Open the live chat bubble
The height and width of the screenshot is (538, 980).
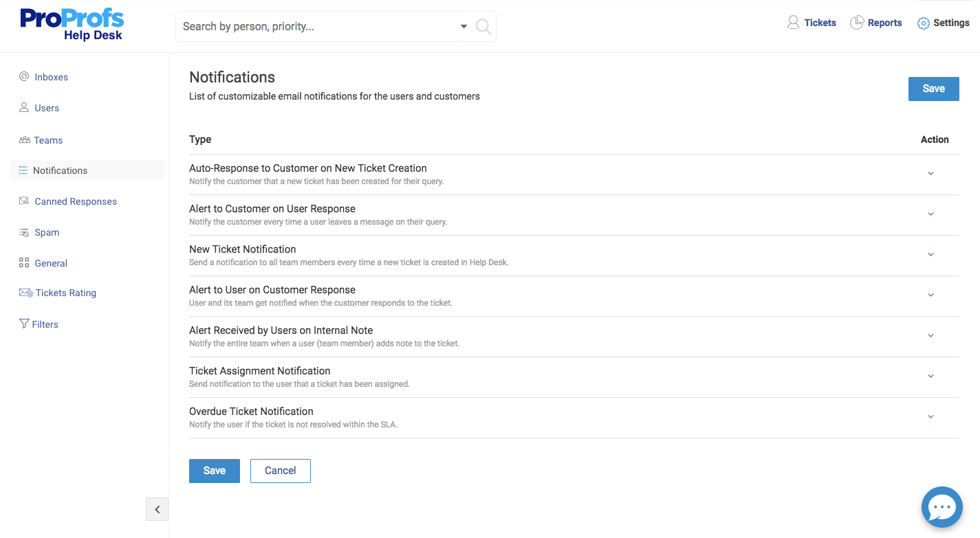tap(941, 507)
